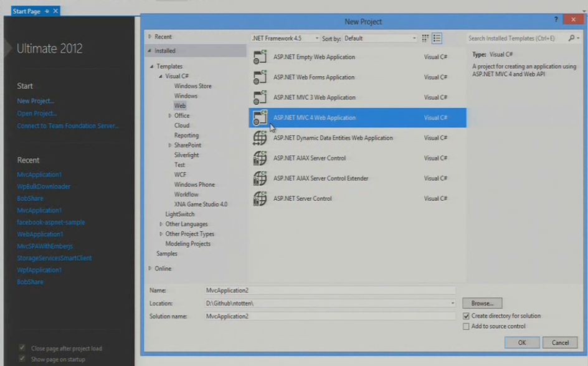This screenshot has width=588, height=366.
Task: Click the search magnifier icon in template search
Action: click(571, 38)
